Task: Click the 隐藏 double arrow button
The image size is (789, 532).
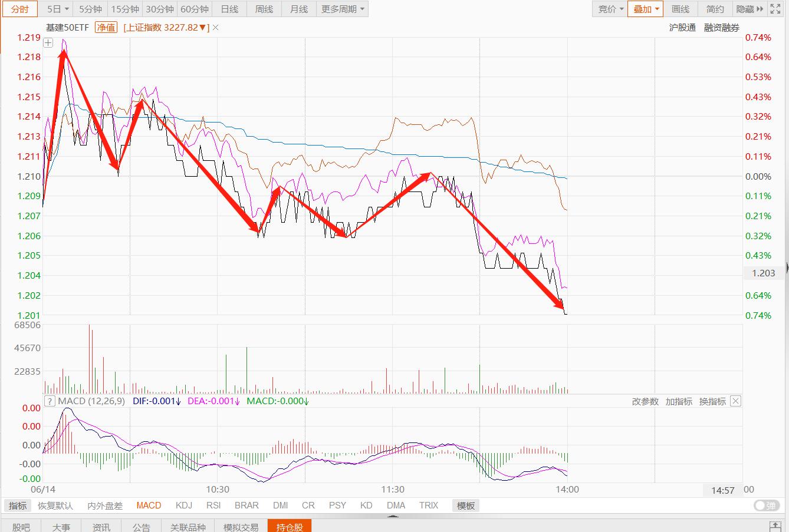Action: [749, 9]
